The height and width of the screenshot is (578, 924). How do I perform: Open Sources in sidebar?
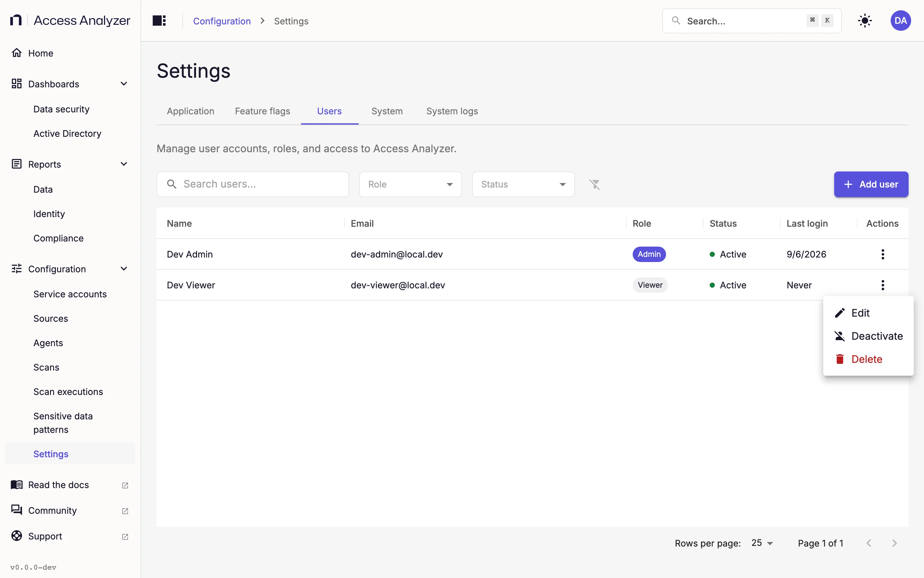click(51, 319)
